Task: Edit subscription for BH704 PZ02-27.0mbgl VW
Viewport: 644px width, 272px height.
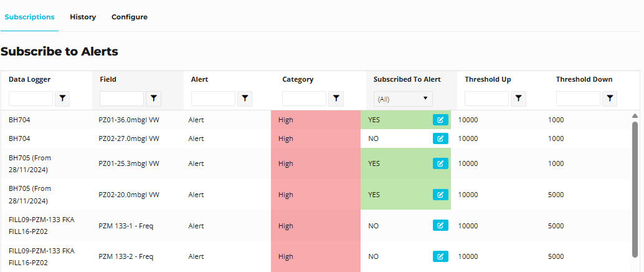Action: coord(440,138)
